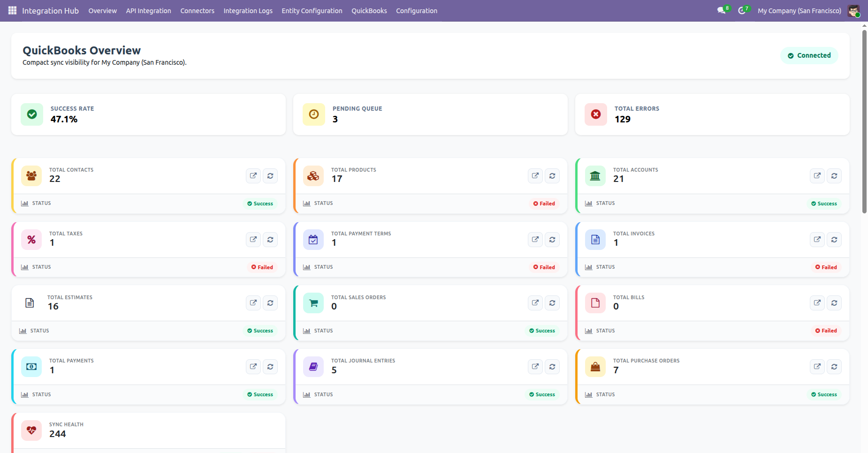This screenshot has width=868, height=453.
Task: Refresh sync for Total Taxes
Action: point(270,240)
